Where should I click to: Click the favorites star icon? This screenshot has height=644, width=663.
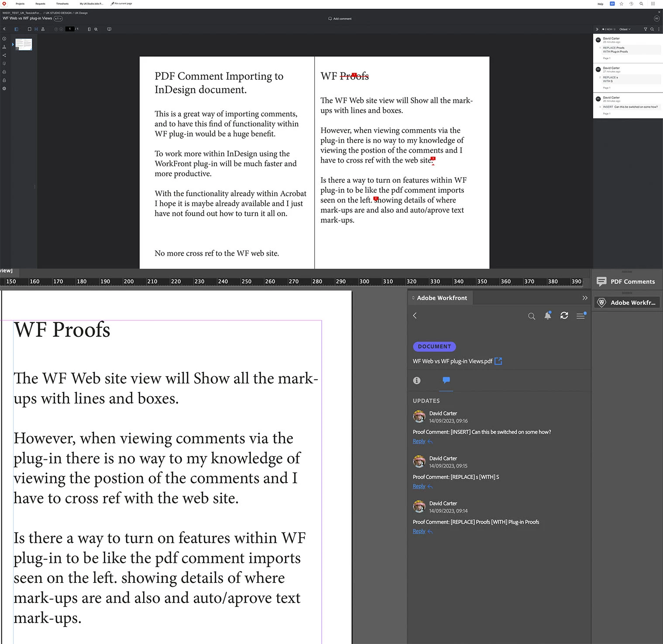click(622, 3)
